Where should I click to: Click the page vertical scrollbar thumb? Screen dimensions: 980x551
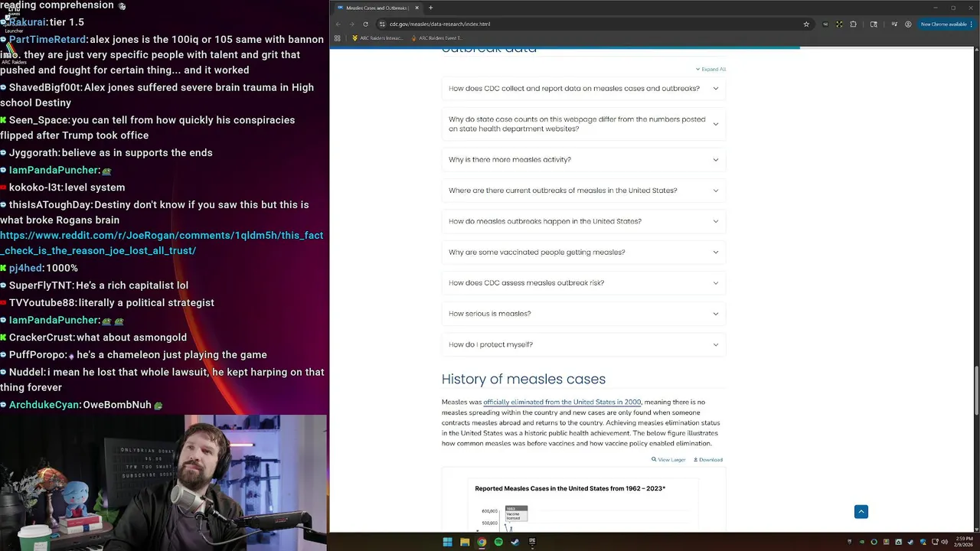click(x=976, y=392)
